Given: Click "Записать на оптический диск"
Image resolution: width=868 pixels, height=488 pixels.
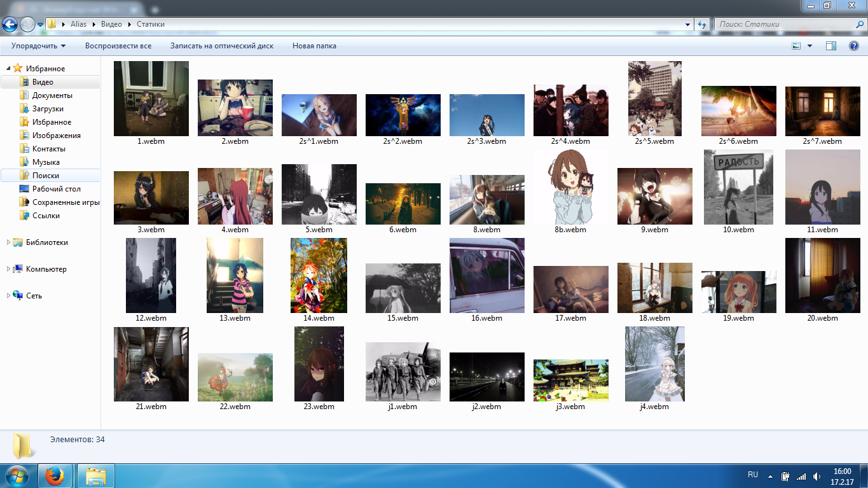Looking at the screenshot, I should point(222,46).
